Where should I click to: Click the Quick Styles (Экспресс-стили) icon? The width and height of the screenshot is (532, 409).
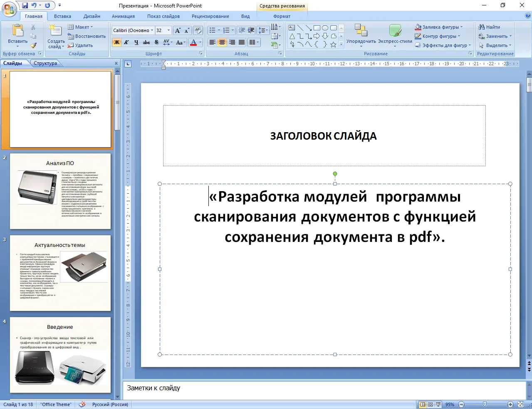point(395,31)
